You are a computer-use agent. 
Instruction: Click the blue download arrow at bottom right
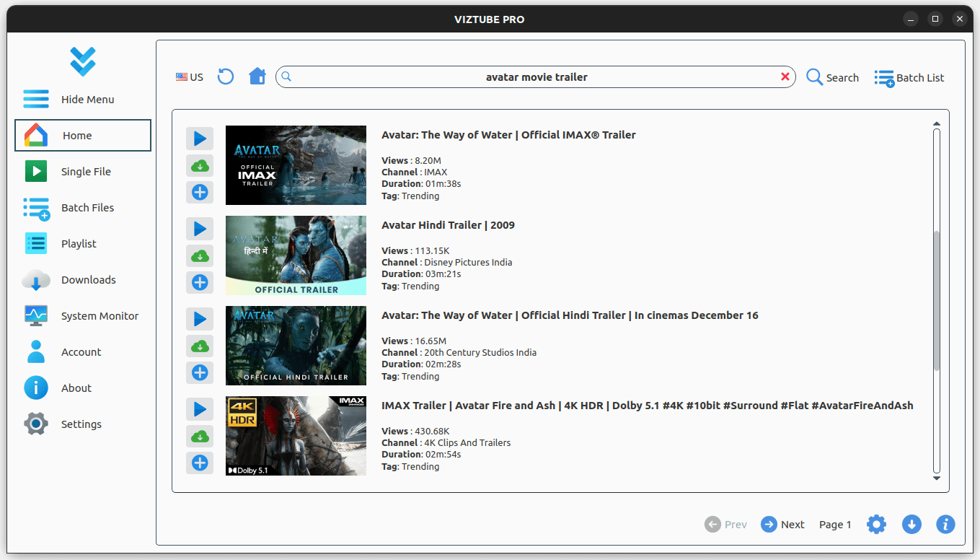tap(911, 525)
